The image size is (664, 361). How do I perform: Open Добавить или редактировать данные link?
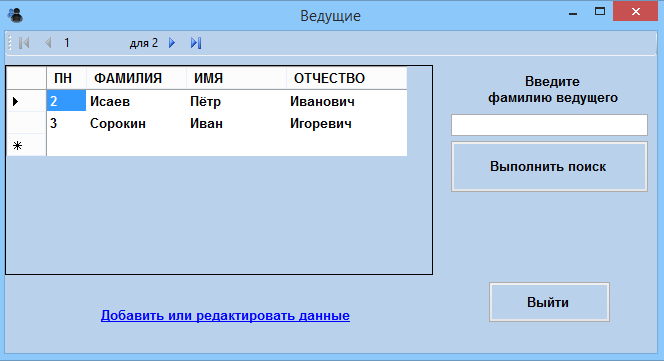[225, 315]
